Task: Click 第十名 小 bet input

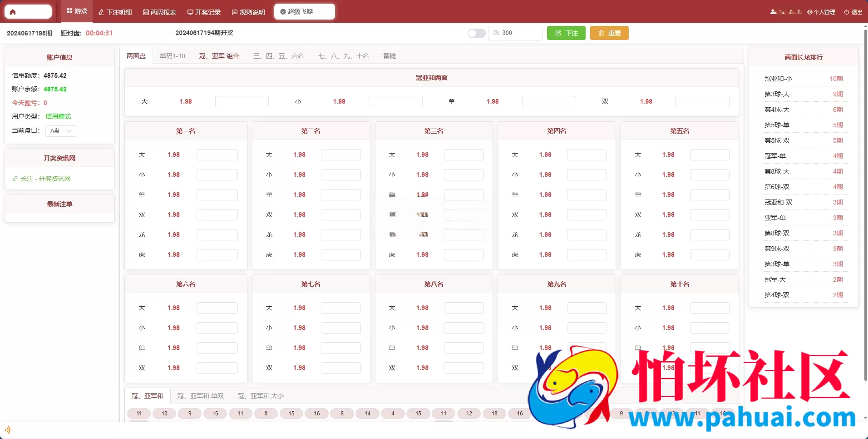Action: click(710, 328)
